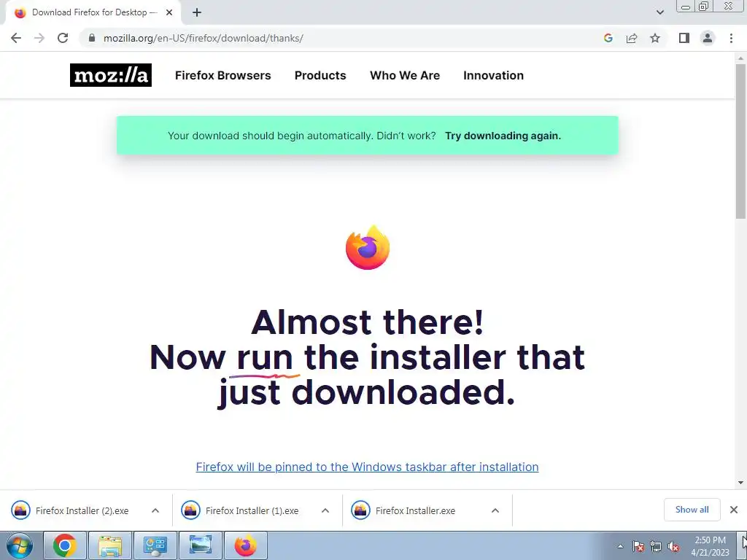Open Chrome's three-dot menu
Screen dimensions: 747x560
pyautogui.click(x=731, y=38)
